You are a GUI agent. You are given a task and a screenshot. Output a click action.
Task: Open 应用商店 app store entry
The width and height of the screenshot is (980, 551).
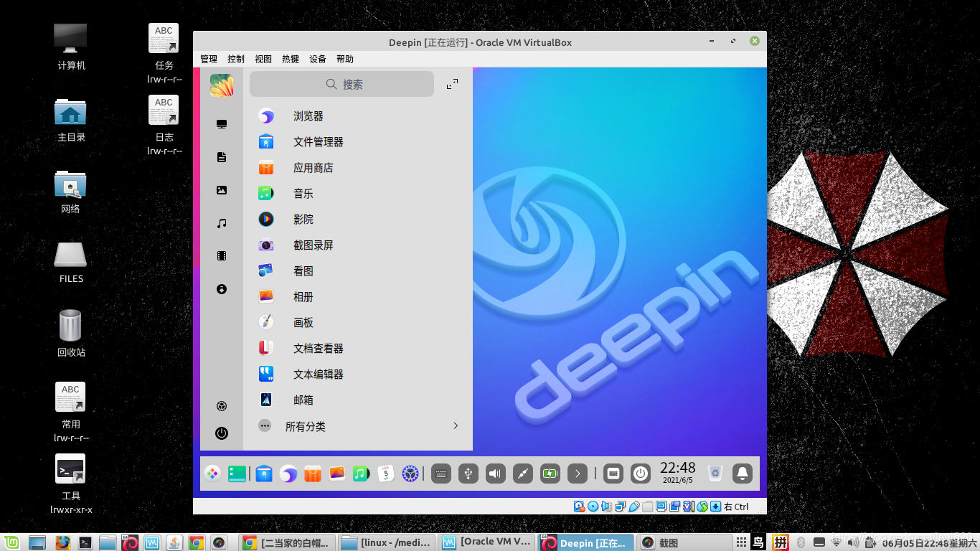[358, 168]
